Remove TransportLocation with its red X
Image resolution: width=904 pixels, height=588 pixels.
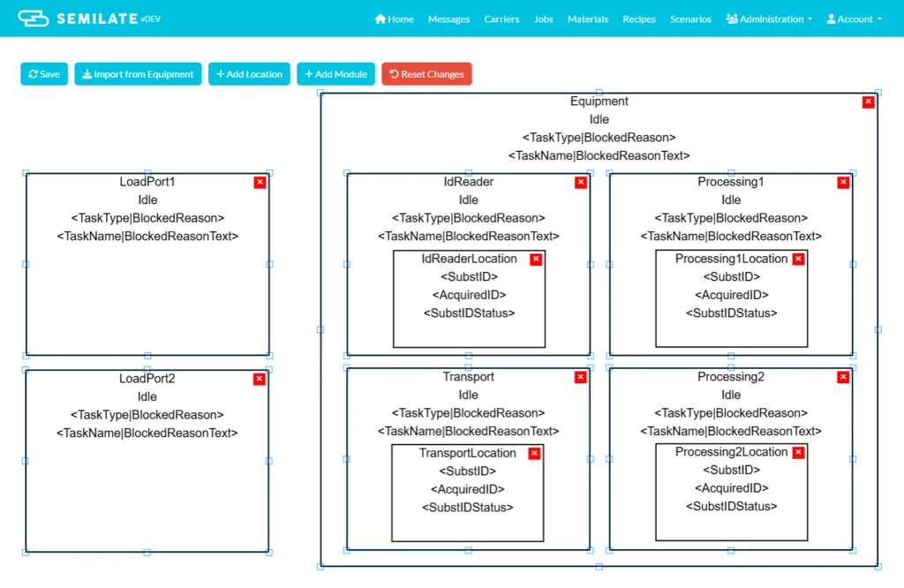click(x=534, y=453)
